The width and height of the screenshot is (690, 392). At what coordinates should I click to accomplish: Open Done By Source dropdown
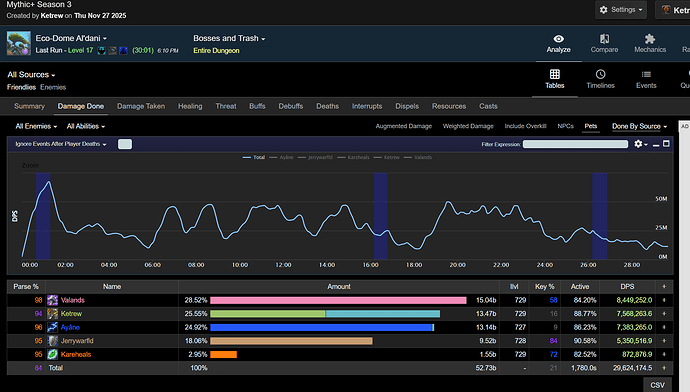(639, 126)
